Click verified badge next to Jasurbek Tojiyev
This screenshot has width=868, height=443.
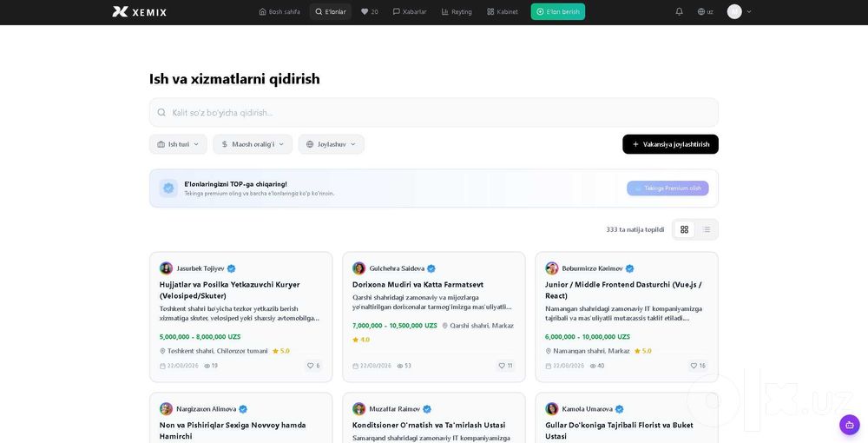pos(232,268)
